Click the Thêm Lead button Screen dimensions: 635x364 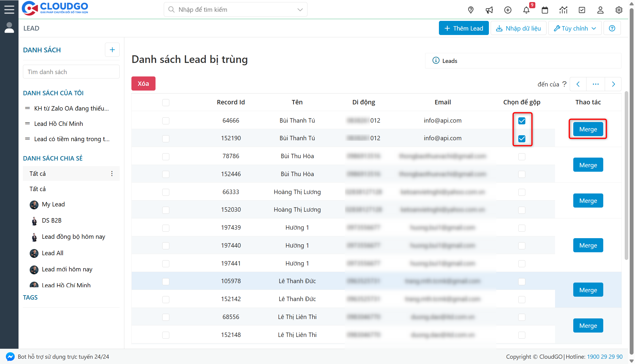pyautogui.click(x=464, y=28)
